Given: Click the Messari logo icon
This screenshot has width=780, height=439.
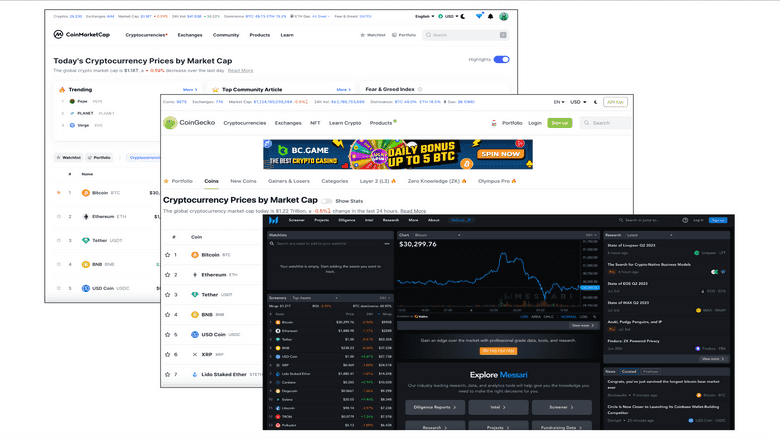Looking at the screenshot, I should click(272, 220).
